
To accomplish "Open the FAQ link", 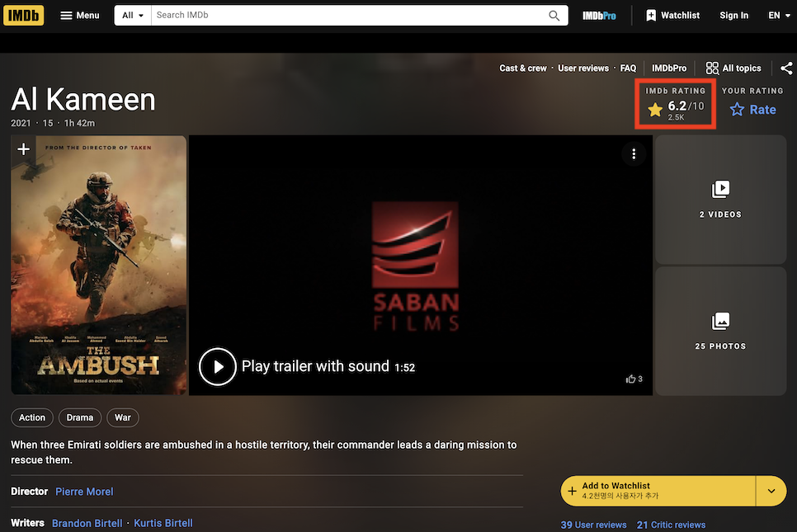I will tap(628, 68).
